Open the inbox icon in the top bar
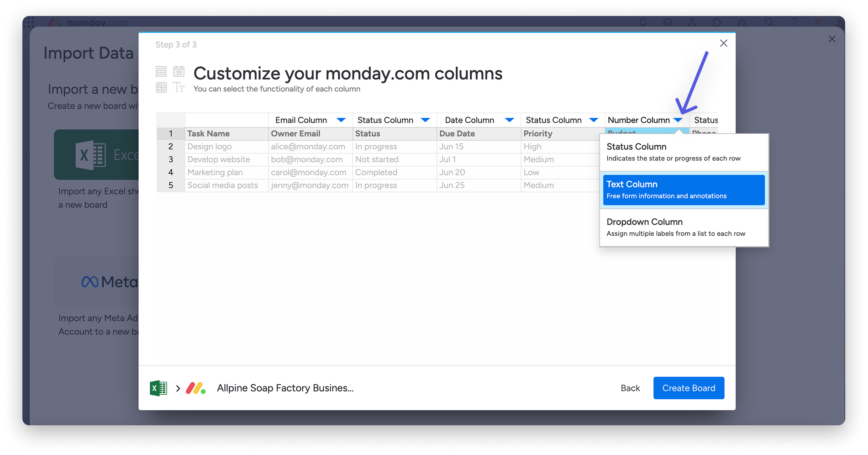This screenshot has width=868, height=455. (668, 22)
